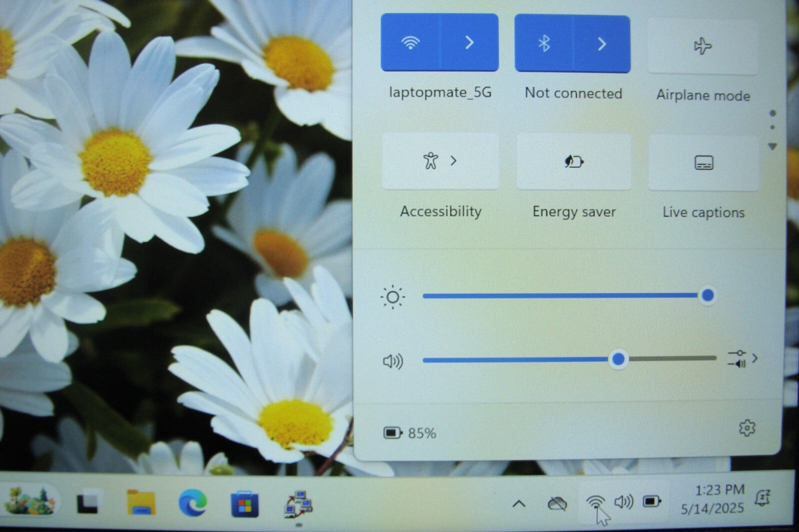This screenshot has width=799, height=532.
Task: Open Microsoft Store from the taskbar
Action: pyautogui.click(x=245, y=504)
